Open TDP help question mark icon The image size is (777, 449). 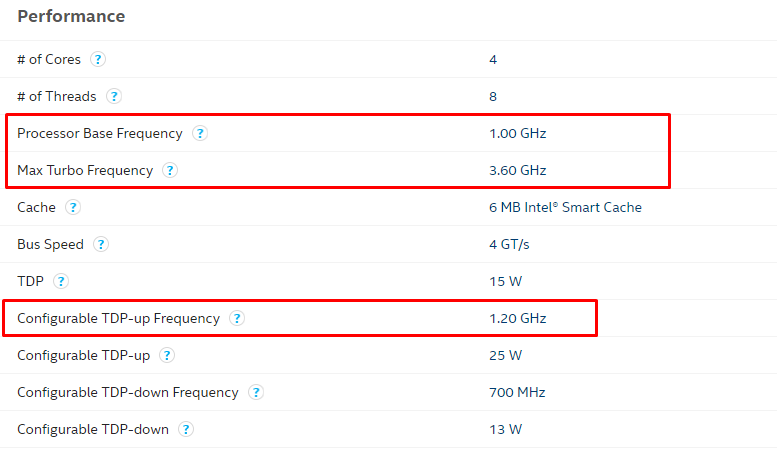61,281
